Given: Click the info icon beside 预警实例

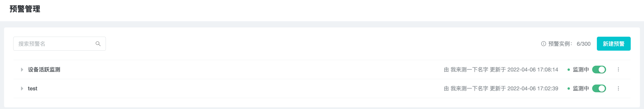Looking at the screenshot, I should click(544, 44).
